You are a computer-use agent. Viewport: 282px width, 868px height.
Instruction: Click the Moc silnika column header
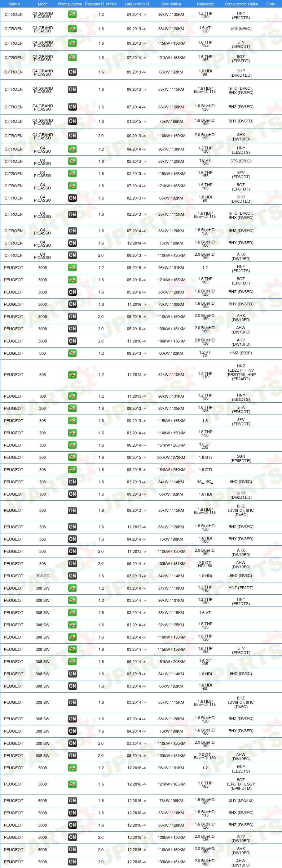coord(171,4)
